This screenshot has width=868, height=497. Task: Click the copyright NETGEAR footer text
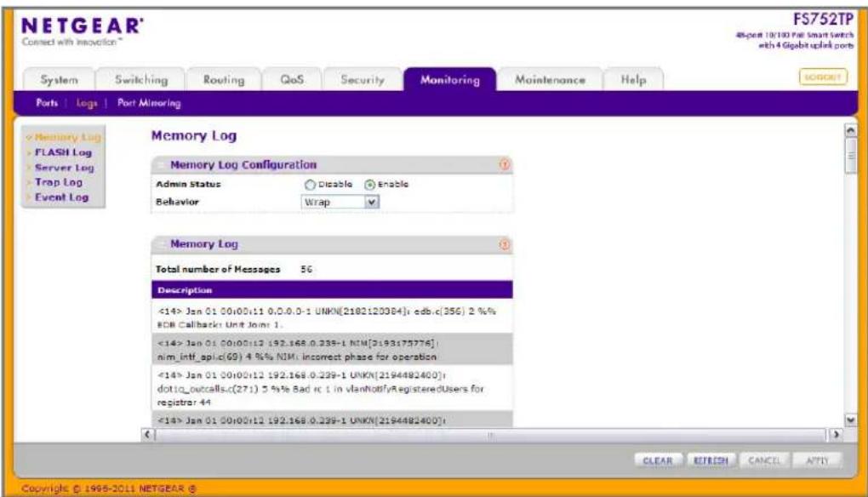click(x=109, y=488)
